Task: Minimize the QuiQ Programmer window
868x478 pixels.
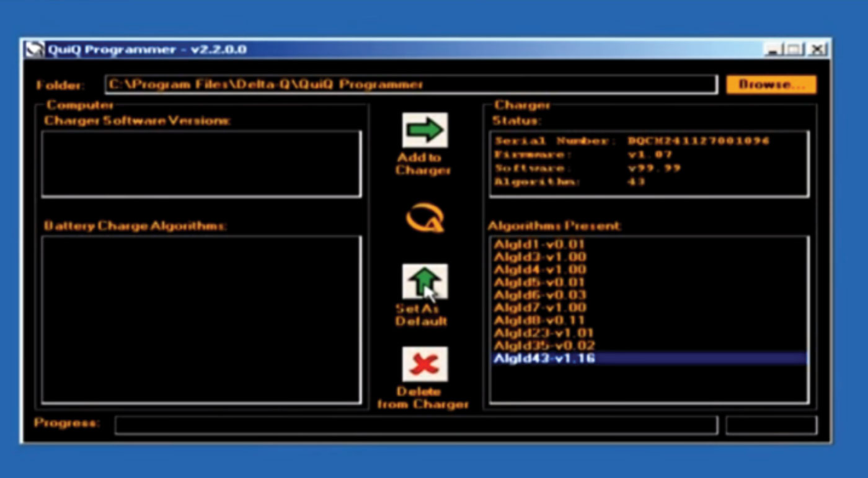Action: (773, 50)
